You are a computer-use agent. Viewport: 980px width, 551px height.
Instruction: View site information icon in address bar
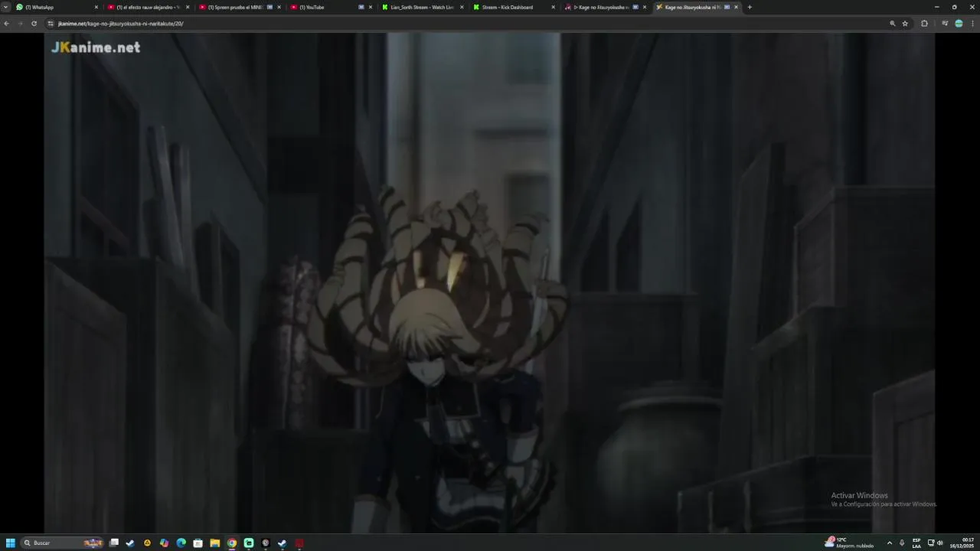51,24
